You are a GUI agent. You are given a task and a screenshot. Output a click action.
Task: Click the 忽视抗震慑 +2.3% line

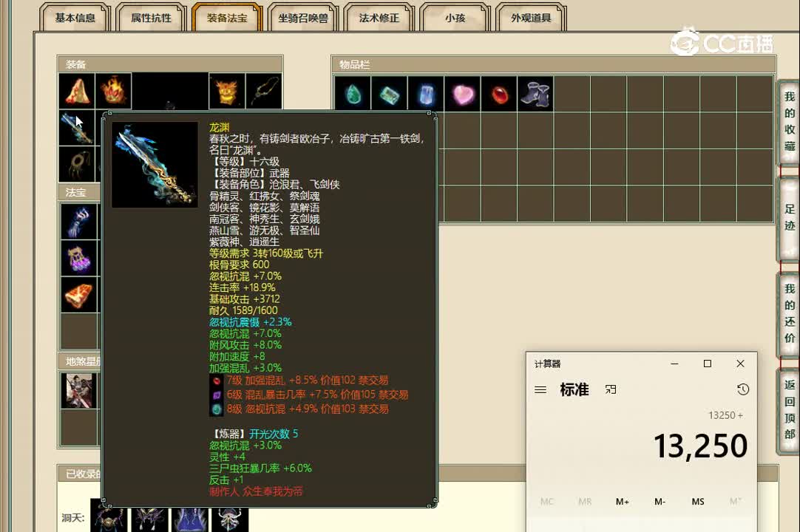(250, 322)
